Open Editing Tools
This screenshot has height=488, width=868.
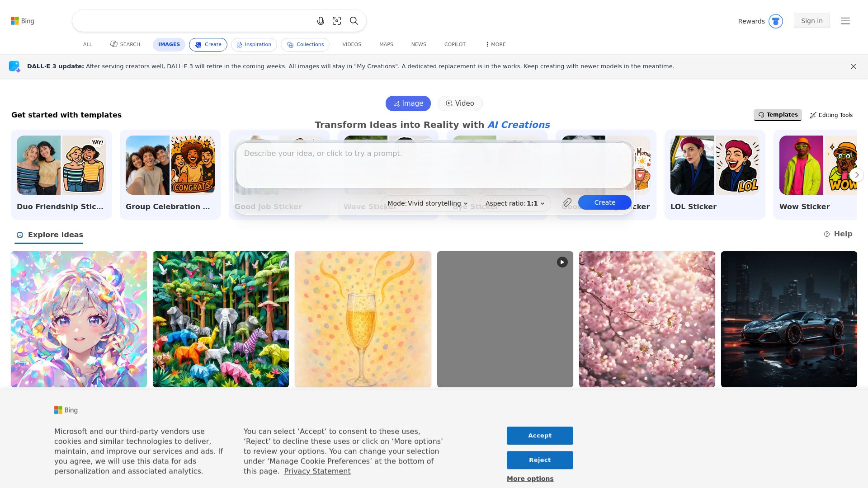point(831,115)
